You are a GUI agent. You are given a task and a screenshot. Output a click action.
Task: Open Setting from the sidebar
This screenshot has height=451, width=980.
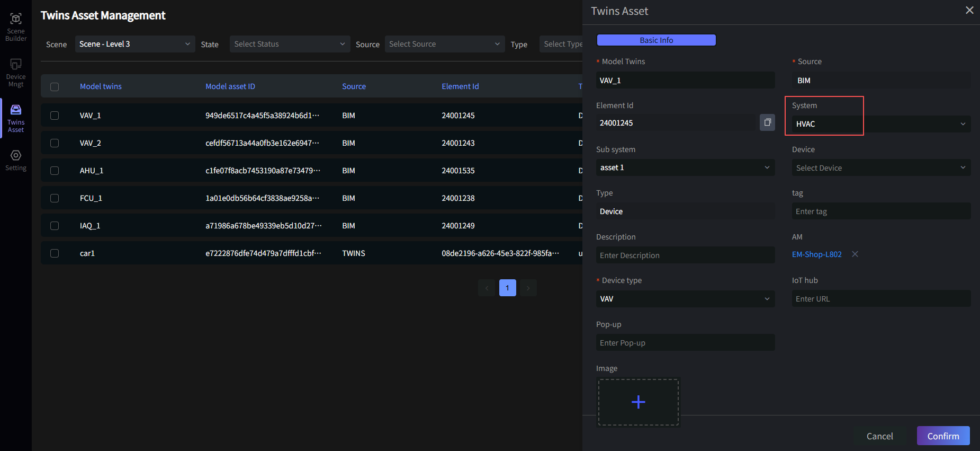point(16,160)
